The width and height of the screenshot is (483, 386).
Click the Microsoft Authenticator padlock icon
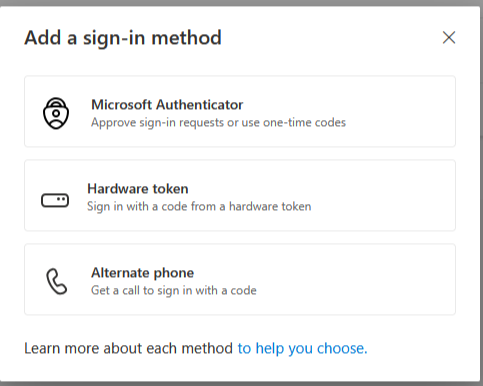click(56, 113)
